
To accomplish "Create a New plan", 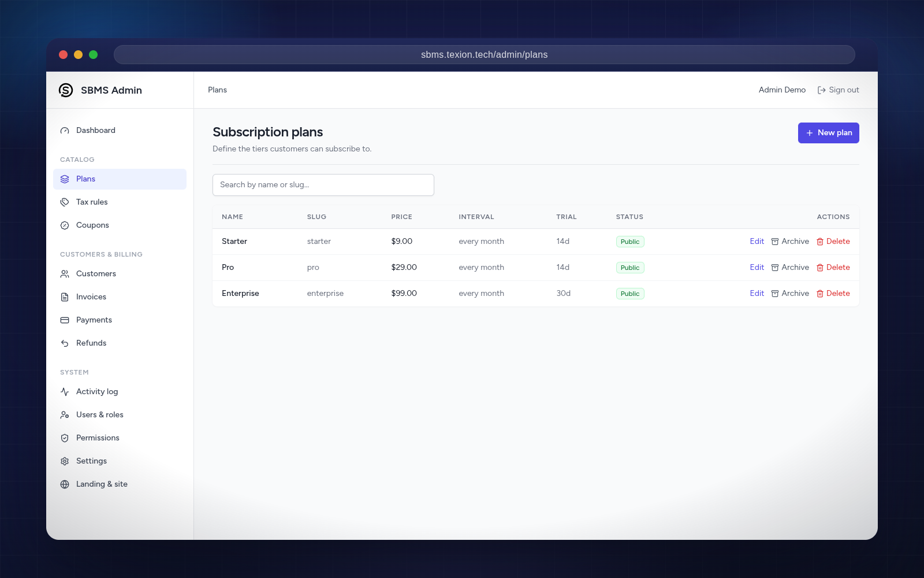I will click(829, 133).
